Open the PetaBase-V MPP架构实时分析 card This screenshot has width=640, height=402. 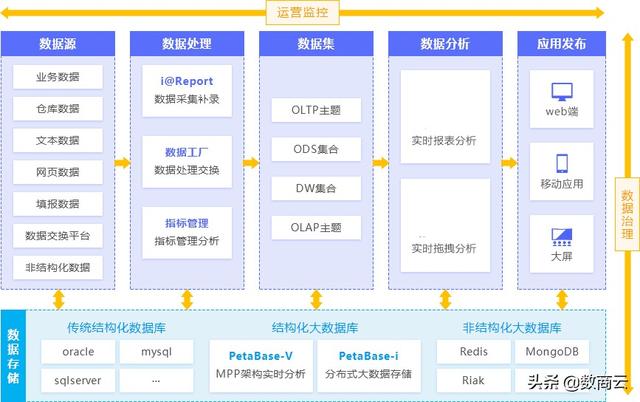[261, 366]
